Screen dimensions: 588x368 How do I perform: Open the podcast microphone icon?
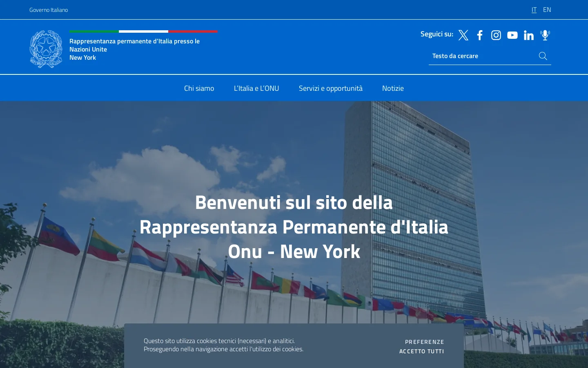(545, 35)
